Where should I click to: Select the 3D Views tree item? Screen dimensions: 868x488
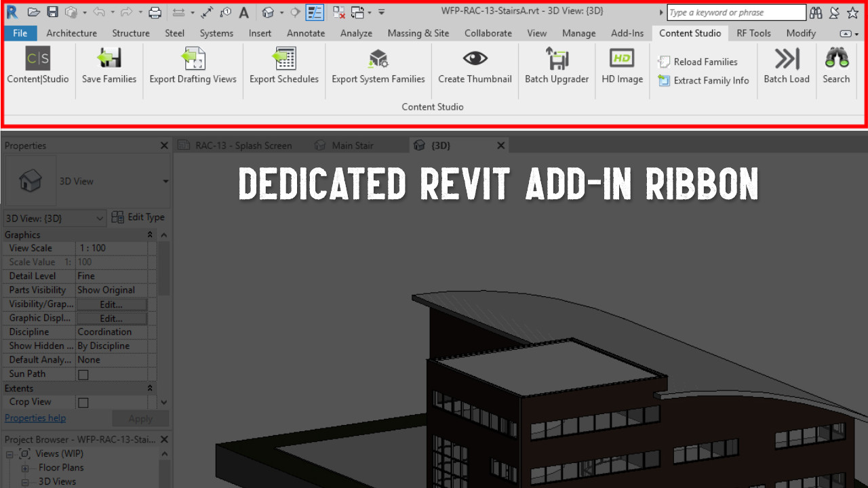click(x=57, y=482)
